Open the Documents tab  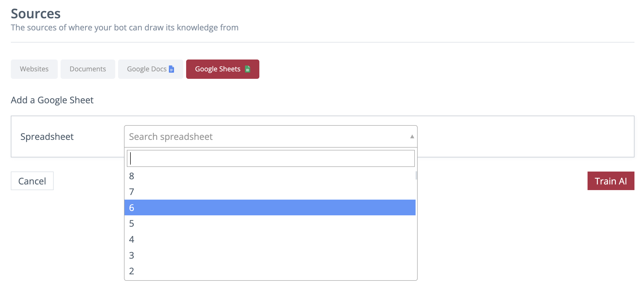pos(88,69)
